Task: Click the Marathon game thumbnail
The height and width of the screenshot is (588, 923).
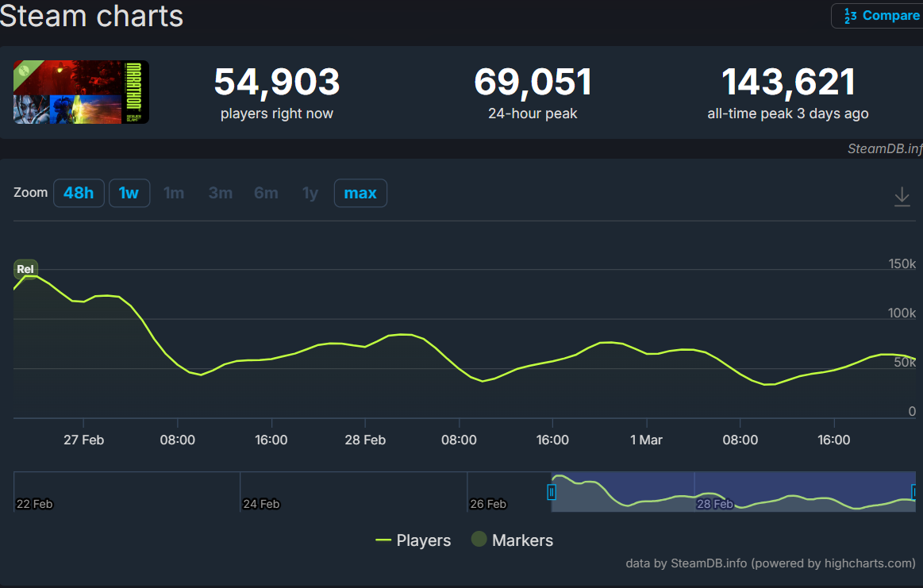Action: pos(81,92)
